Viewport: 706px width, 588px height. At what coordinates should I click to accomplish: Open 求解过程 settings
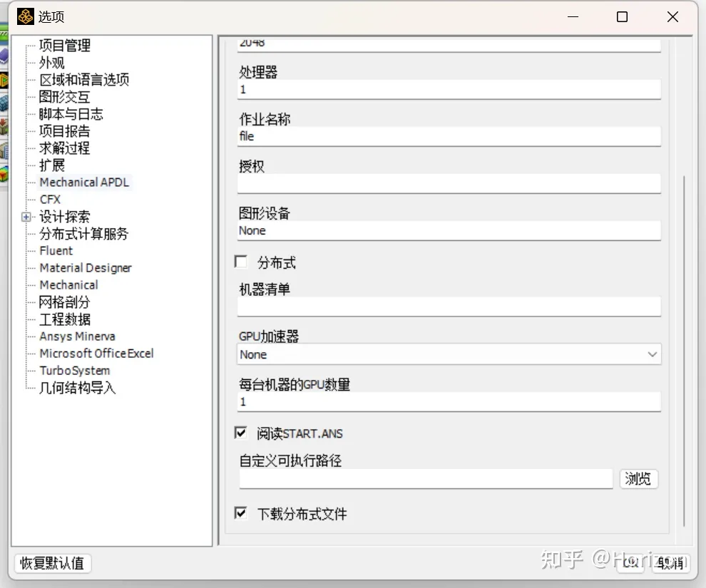64,148
